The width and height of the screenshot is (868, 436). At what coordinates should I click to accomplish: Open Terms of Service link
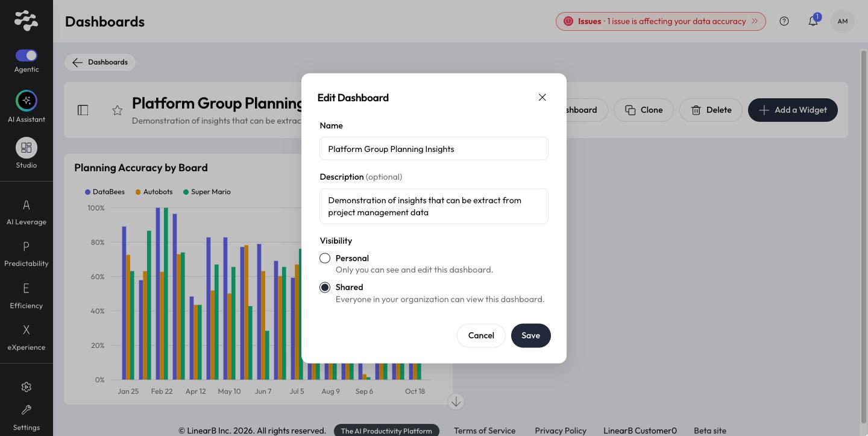pos(485,431)
